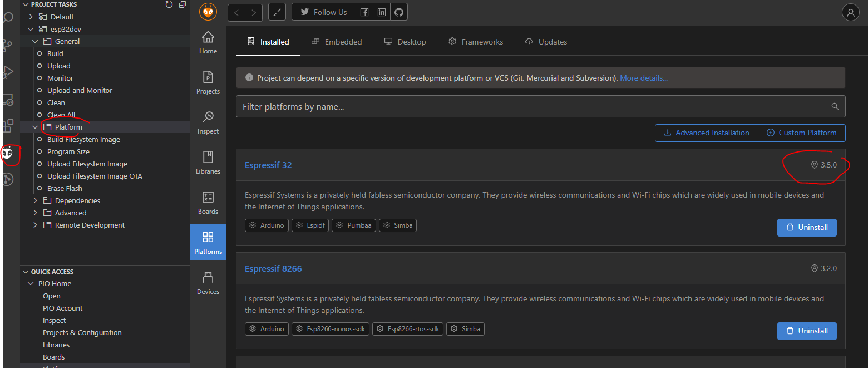The image size is (868, 368).
Task: Uninstall the Espressif 32 platform
Action: click(x=807, y=227)
